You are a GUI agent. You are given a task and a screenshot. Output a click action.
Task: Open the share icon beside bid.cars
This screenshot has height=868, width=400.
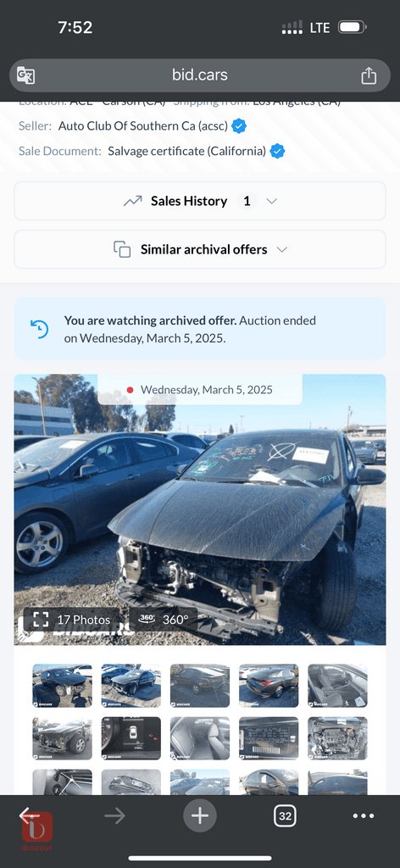[369, 75]
